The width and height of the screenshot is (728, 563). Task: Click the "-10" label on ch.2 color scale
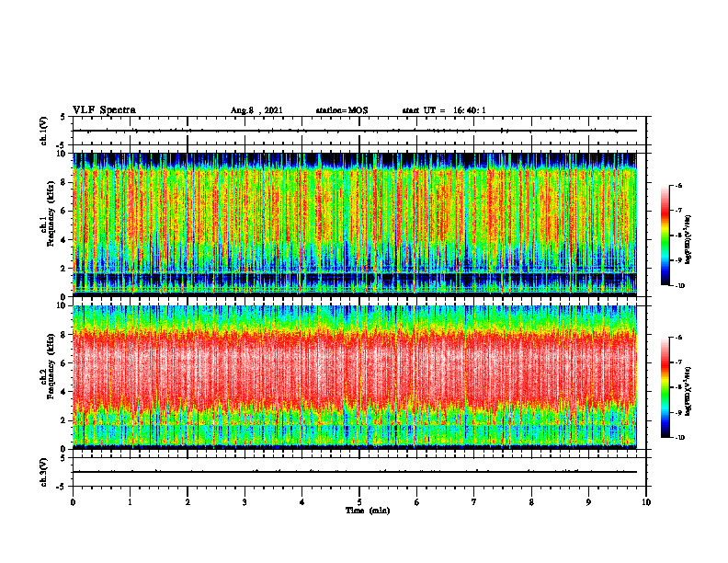679,437
